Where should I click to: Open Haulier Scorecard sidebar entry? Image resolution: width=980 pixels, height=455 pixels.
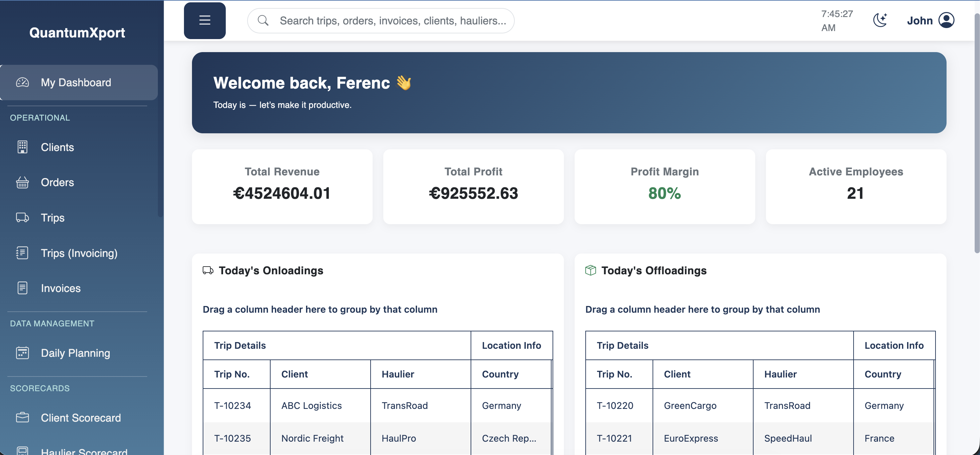pos(84,451)
